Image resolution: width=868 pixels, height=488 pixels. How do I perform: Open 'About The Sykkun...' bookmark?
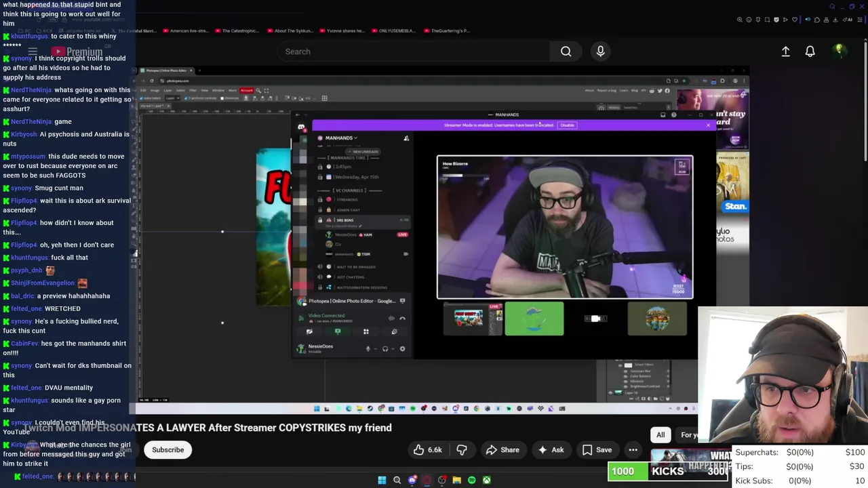pos(289,30)
